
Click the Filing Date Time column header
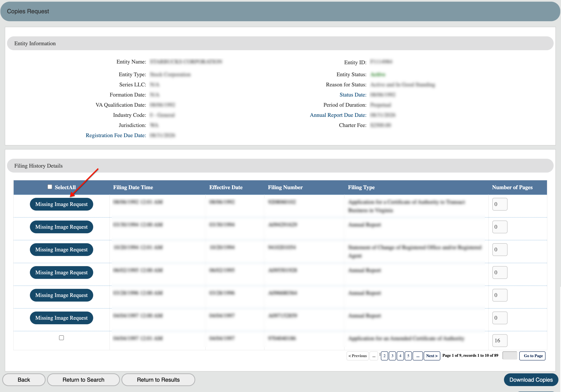click(x=133, y=187)
